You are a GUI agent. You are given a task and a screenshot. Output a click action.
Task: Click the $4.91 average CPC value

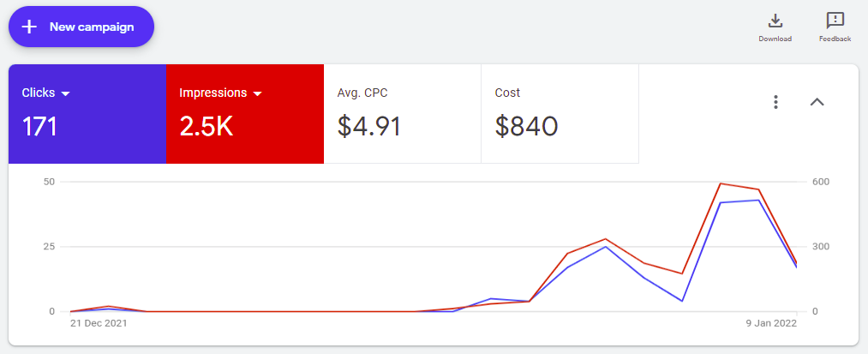point(369,126)
